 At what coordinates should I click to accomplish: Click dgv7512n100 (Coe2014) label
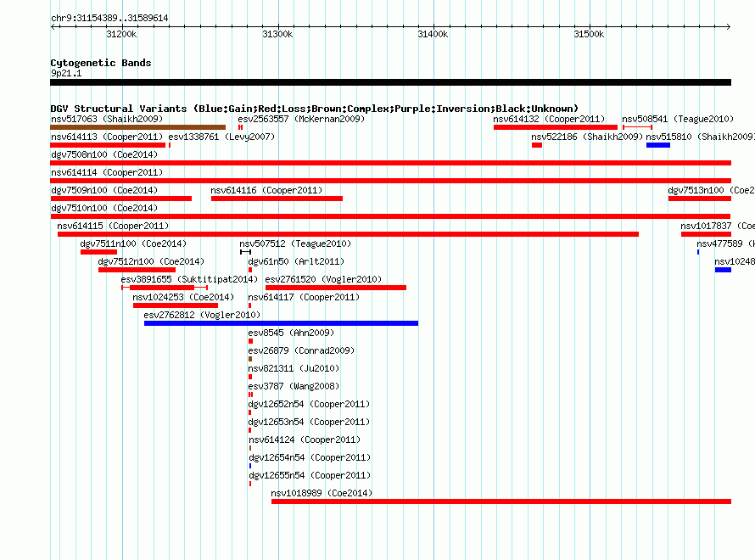tap(151, 261)
